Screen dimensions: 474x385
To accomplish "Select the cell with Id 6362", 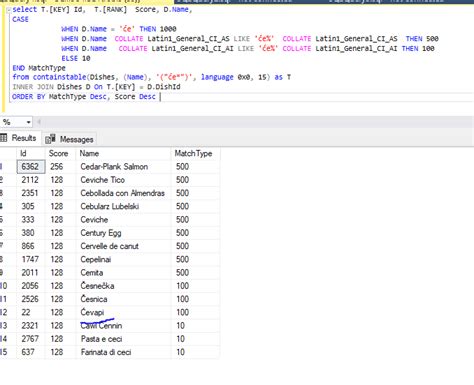I will pyautogui.click(x=31, y=167).
